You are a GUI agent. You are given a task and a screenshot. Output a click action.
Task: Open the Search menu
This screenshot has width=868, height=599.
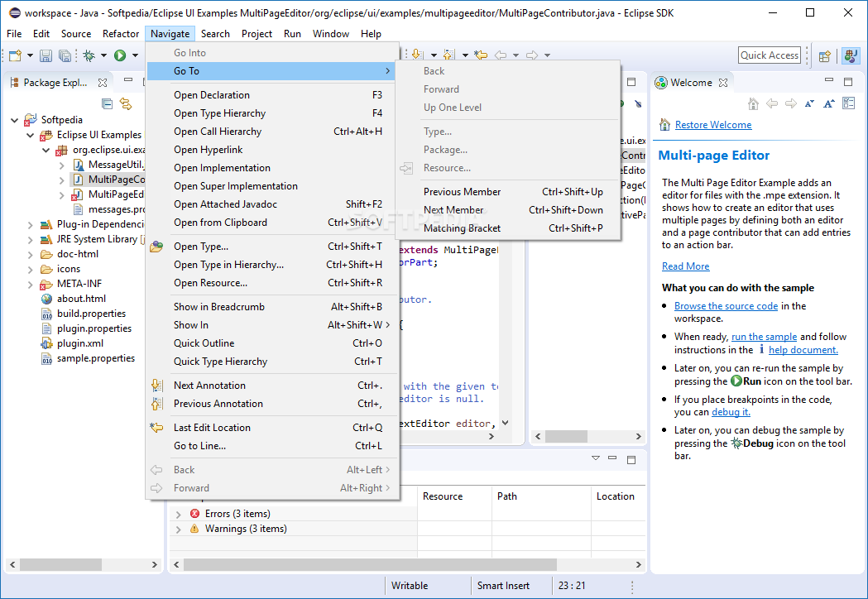[215, 34]
